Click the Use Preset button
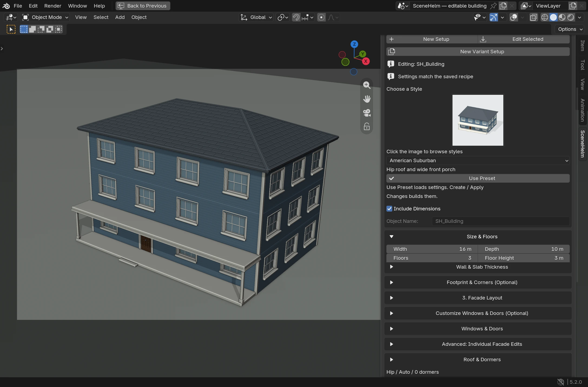Image resolution: width=588 pixels, height=387 pixels. (x=478, y=178)
